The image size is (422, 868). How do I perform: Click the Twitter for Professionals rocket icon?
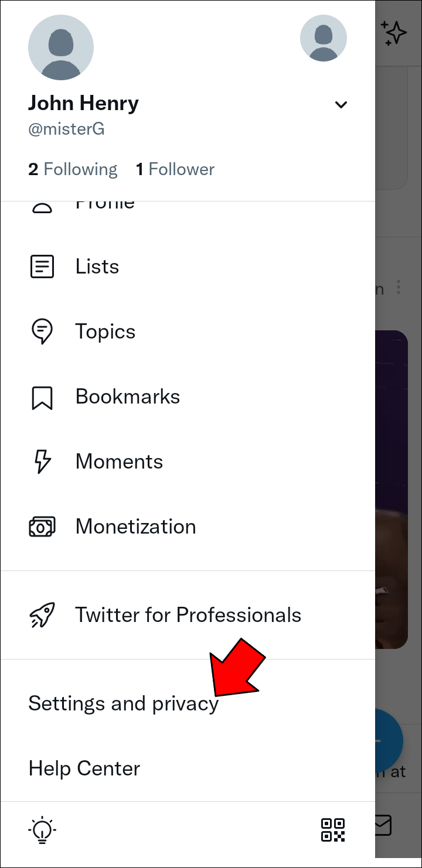coord(42,614)
